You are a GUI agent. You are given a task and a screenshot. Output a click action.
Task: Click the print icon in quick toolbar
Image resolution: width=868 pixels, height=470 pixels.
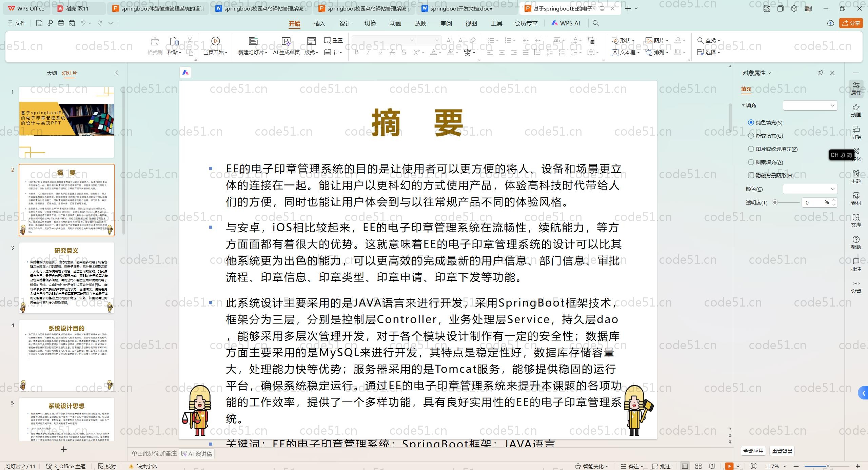(x=61, y=23)
